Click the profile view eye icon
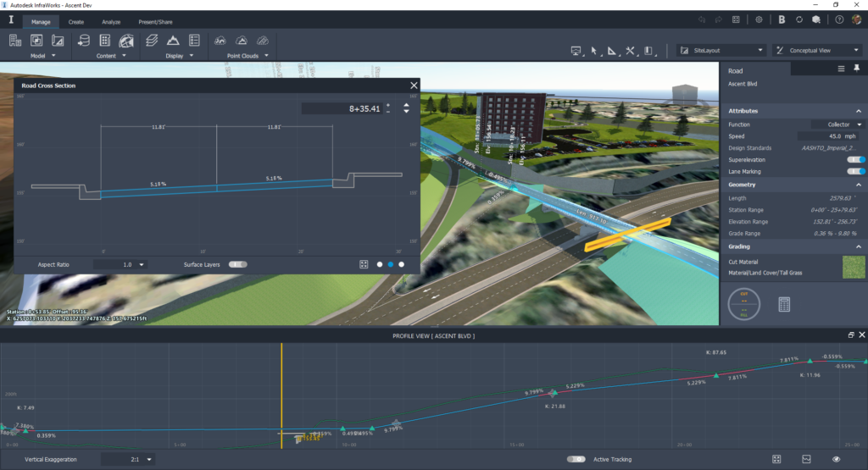868x470 pixels. coord(836,459)
